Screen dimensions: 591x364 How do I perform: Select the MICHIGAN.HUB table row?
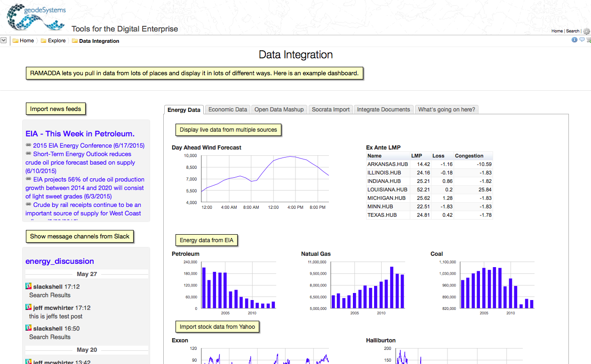430,198
